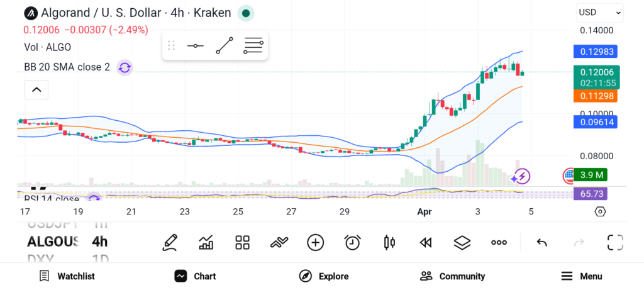Select the trend line drawing tool
This screenshot has height=290, width=644.
(225, 45)
